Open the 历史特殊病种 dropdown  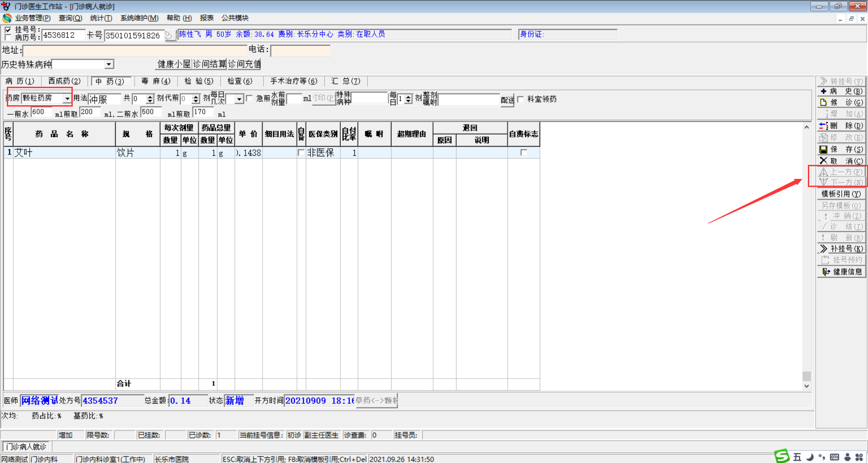pyautogui.click(x=109, y=65)
